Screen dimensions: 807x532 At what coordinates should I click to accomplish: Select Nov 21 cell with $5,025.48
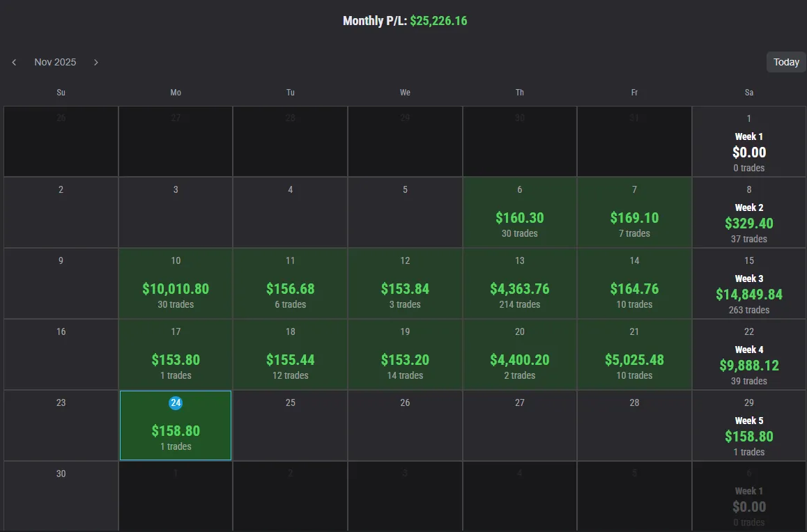click(x=634, y=354)
